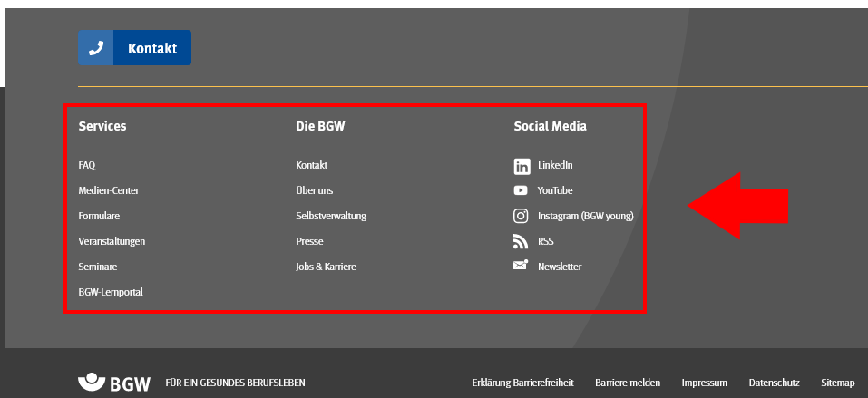Screen dimensions: 868x398
Task: Open Erklärung Barrierefreiheit footer link
Action: coord(523,383)
